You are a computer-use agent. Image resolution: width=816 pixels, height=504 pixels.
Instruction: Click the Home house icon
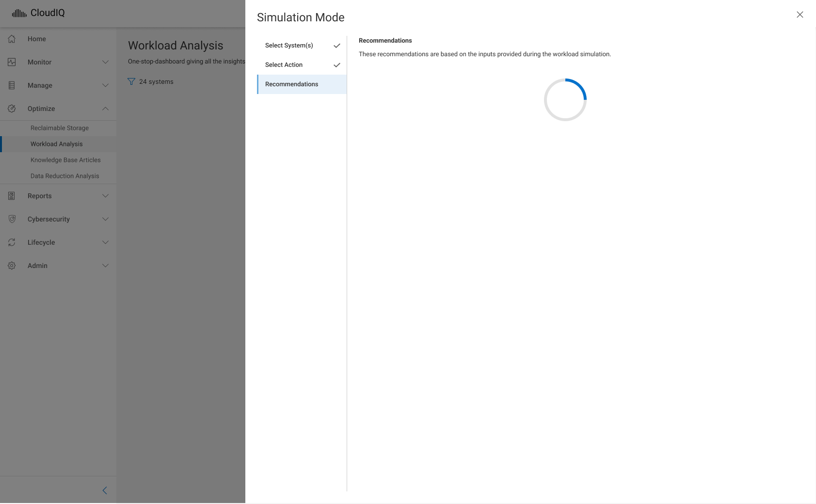coord(12,39)
